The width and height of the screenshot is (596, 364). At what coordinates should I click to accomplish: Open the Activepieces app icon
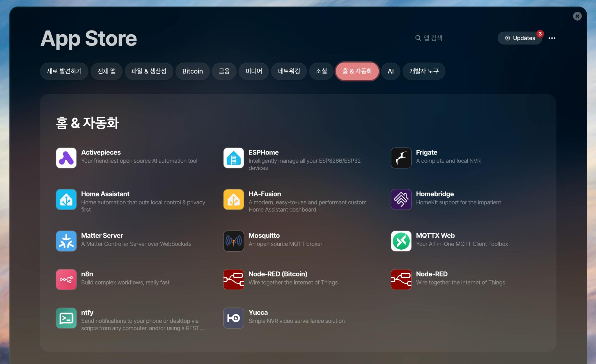click(x=66, y=158)
